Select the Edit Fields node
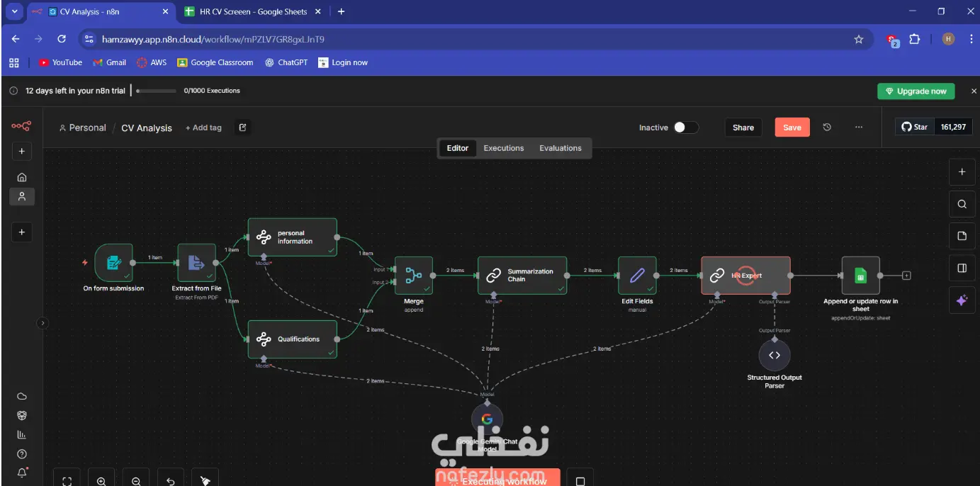The image size is (980, 486). click(x=637, y=276)
